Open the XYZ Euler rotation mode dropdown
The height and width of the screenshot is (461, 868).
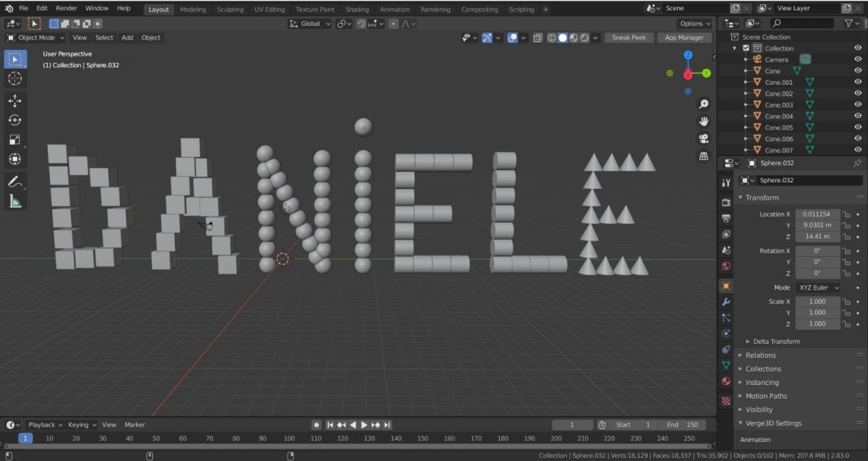[x=818, y=287]
